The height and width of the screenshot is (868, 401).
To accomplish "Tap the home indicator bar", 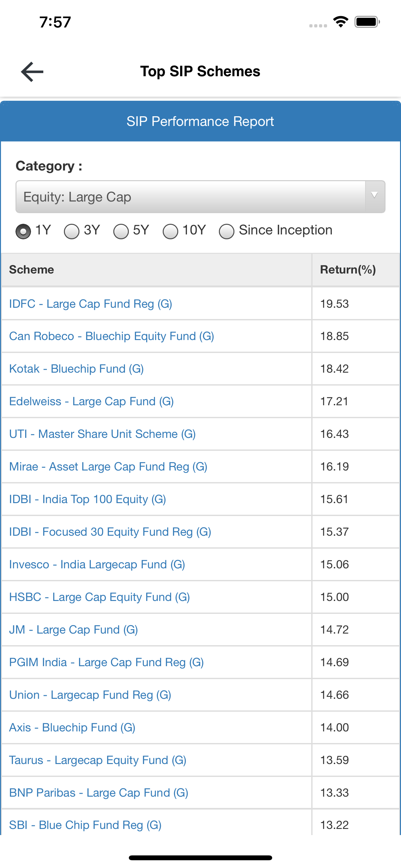I will [x=200, y=858].
